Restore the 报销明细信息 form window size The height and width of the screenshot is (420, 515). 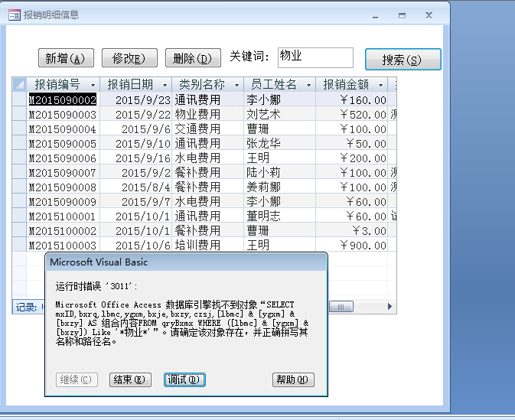point(402,15)
